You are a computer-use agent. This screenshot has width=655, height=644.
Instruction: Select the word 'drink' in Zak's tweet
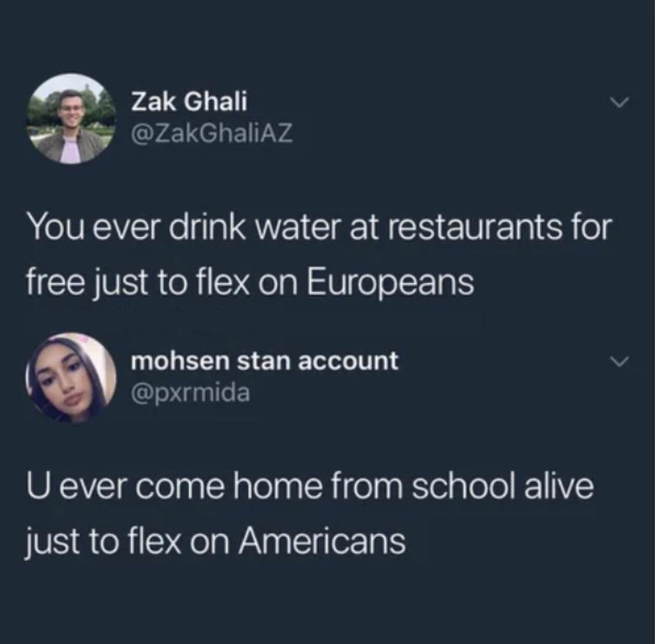(207, 227)
